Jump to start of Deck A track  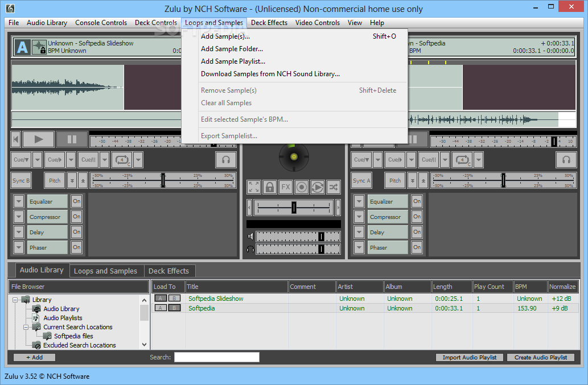(x=16, y=139)
